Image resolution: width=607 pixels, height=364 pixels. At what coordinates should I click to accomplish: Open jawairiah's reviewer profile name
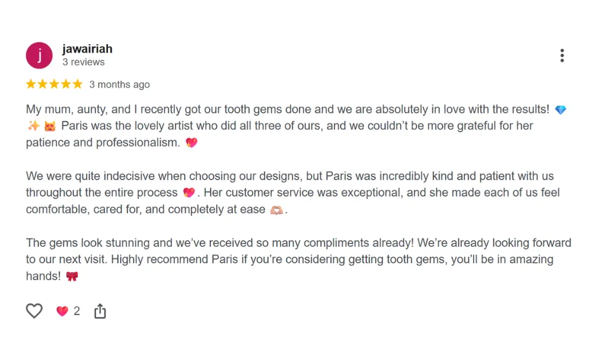tap(87, 49)
